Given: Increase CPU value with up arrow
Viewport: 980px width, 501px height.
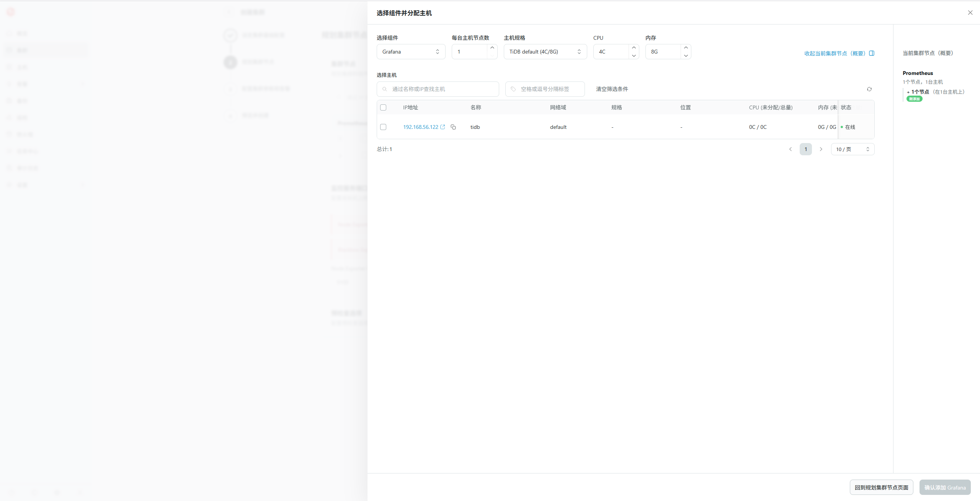Looking at the screenshot, I should [x=634, y=48].
